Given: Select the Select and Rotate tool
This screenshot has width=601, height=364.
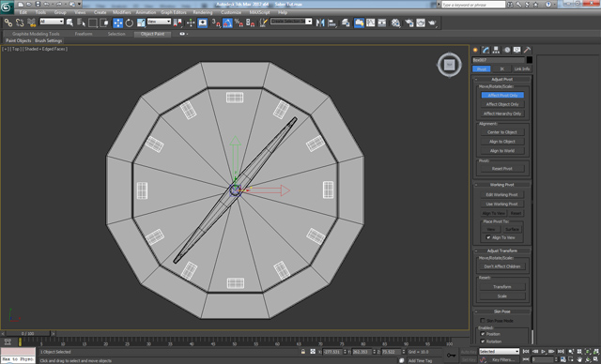Looking at the screenshot, I should point(130,23).
